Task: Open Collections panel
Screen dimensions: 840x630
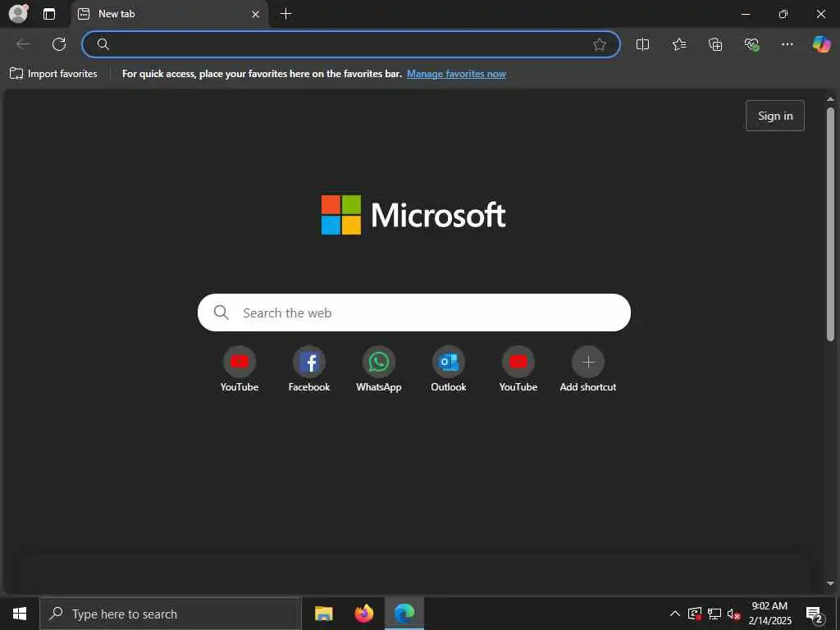Action: (x=715, y=44)
